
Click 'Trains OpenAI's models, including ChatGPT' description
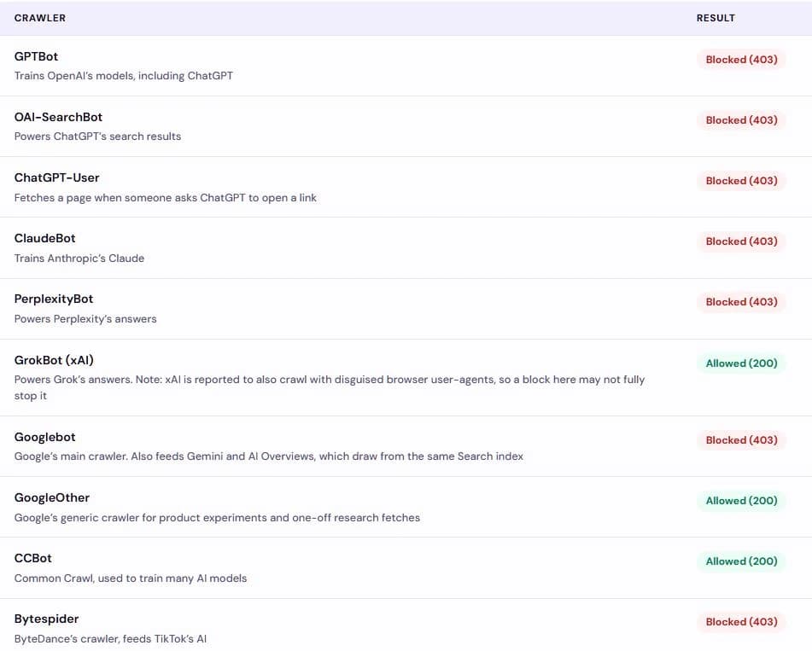pyautogui.click(x=124, y=76)
